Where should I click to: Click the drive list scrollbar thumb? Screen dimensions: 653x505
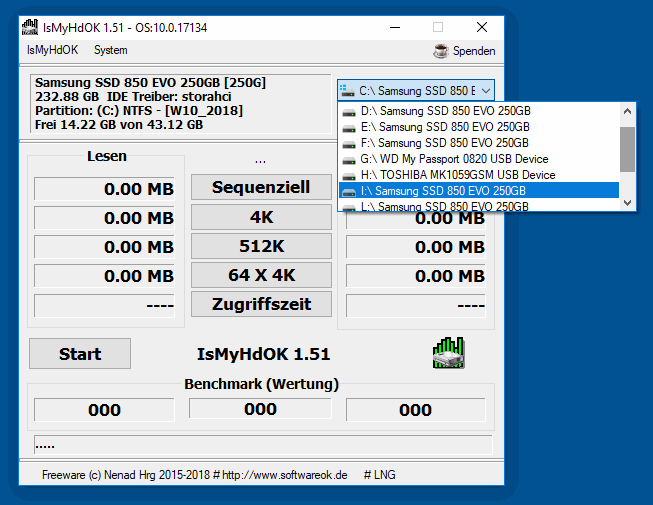pos(627,149)
